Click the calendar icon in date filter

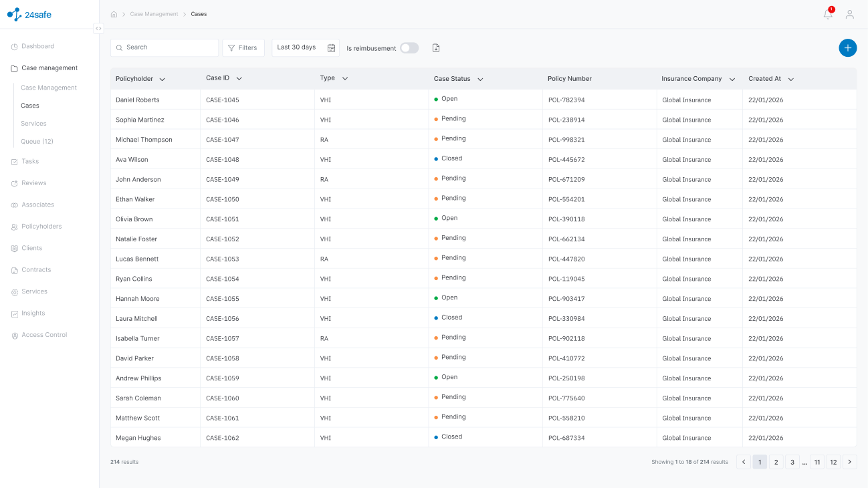pos(331,47)
